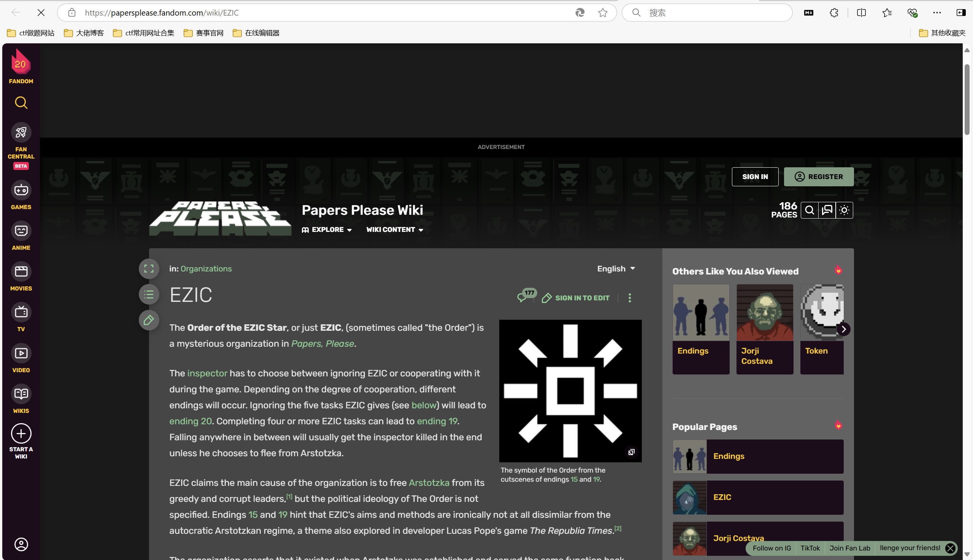
Task: Open the Fandom home logo
Action: click(x=21, y=66)
